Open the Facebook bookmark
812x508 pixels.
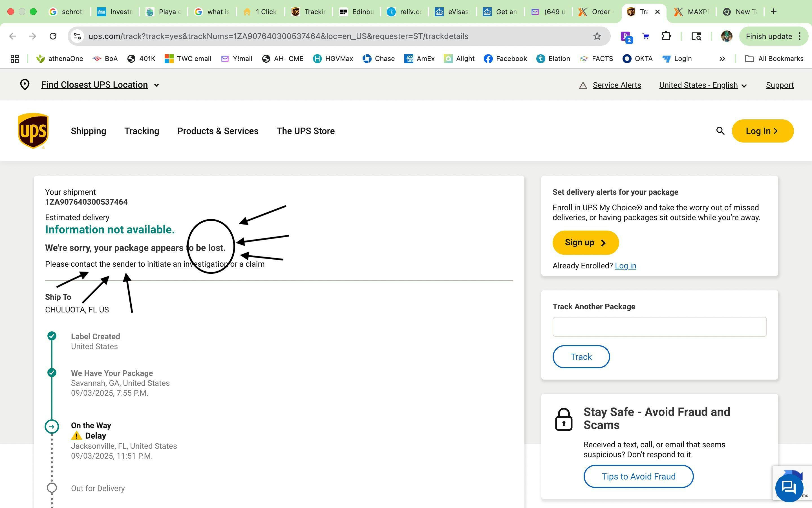505,59
